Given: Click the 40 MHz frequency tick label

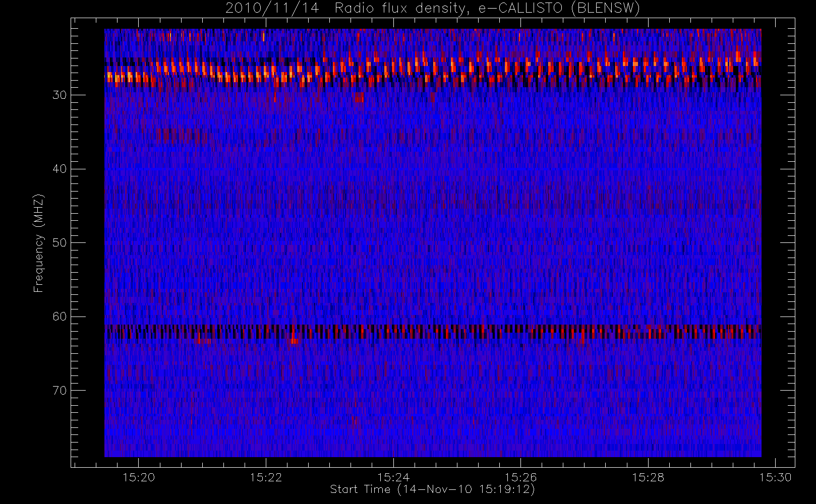Looking at the screenshot, I should (60, 169).
